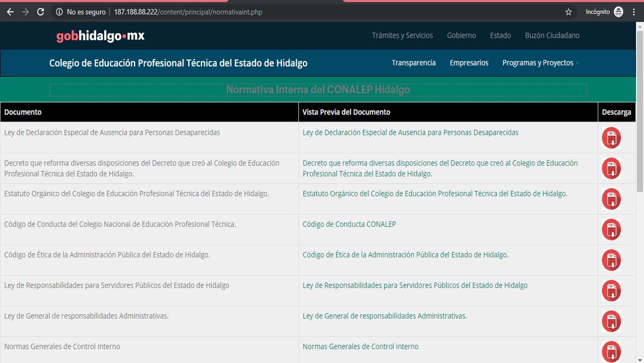Click Normativa Interna del CONALEP Hidalgo heading
The height and width of the screenshot is (363, 644).
point(318,89)
